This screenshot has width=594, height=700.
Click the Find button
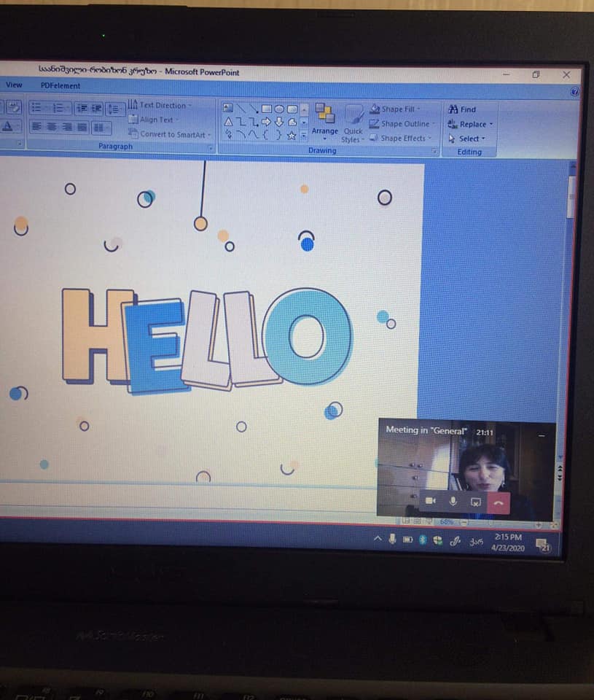pos(462,109)
